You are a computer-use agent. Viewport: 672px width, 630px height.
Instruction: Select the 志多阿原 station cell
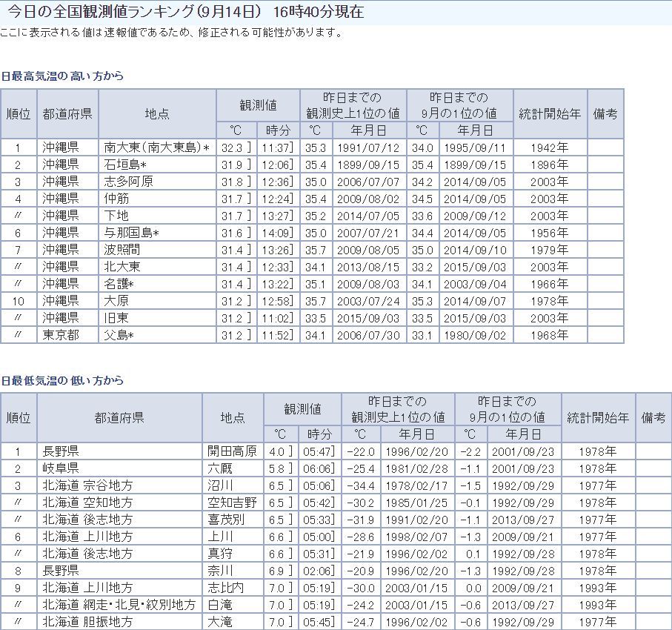coord(128,182)
